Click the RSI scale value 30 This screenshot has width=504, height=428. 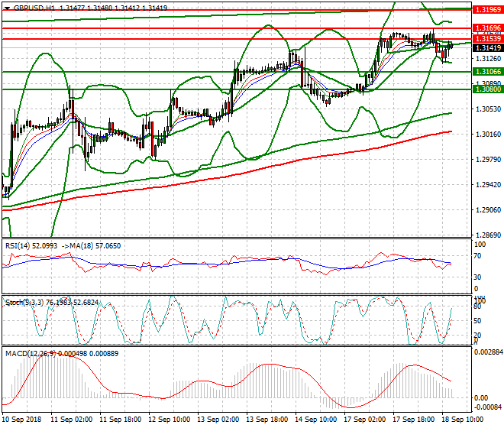coord(477,277)
